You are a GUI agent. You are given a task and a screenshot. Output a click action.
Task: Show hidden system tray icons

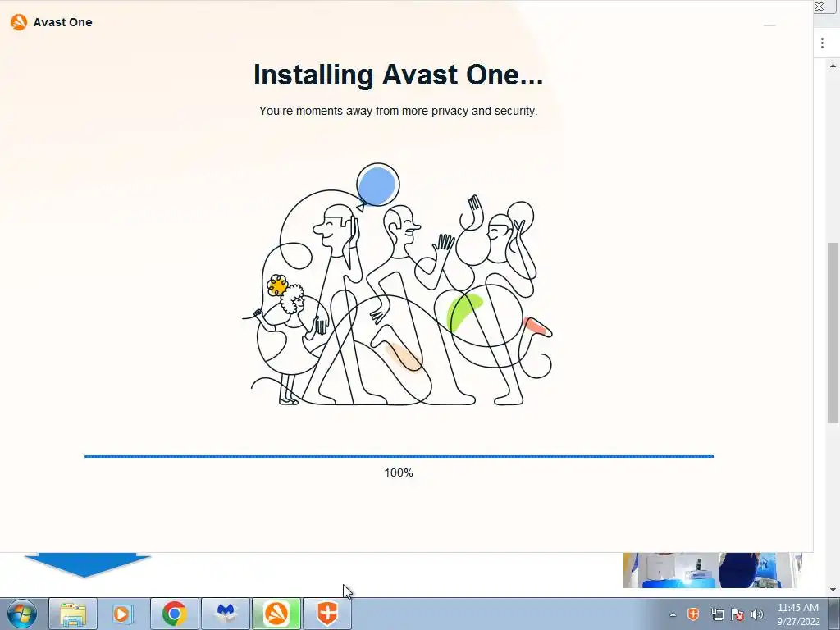(673, 614)
